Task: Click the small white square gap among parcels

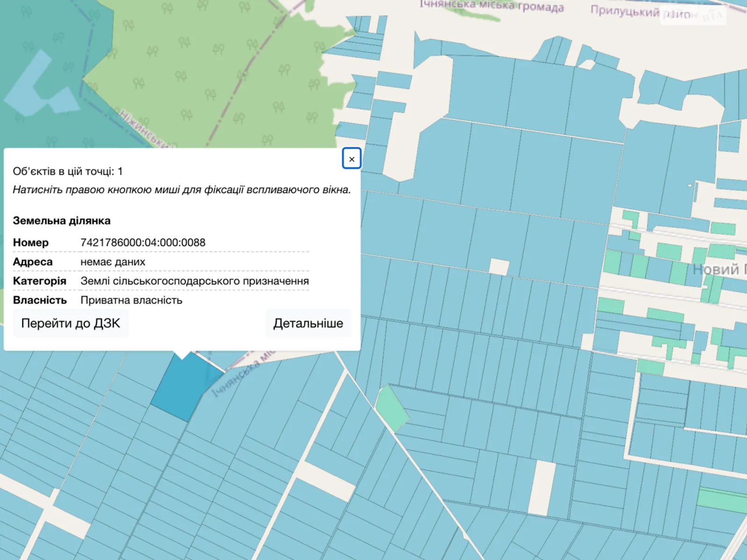Action: click(499, 267)
